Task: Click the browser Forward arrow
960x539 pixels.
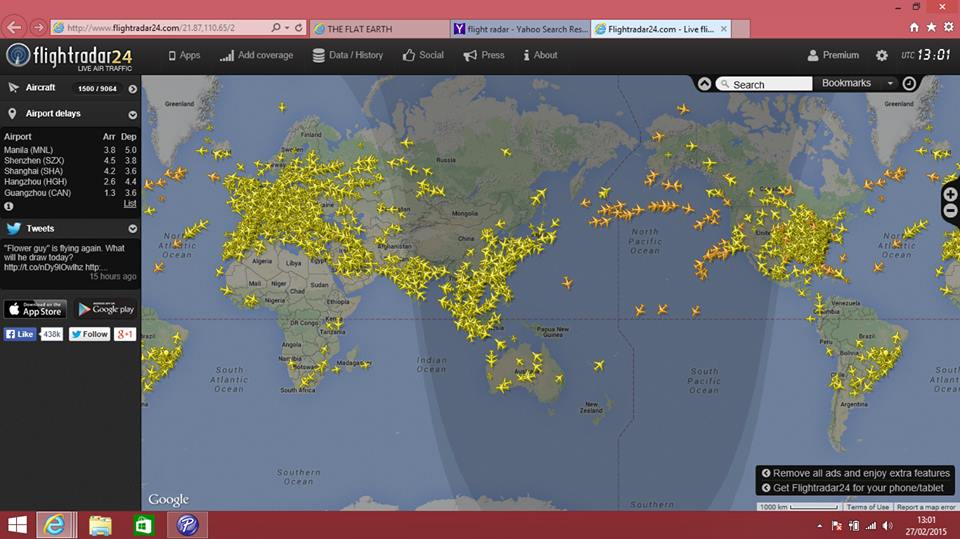Action: pos(39,28)
